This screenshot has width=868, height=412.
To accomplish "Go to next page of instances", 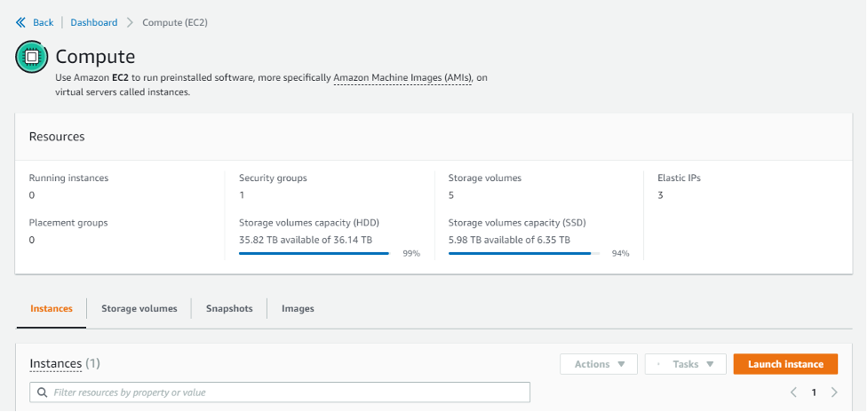I will click(834, 392).
